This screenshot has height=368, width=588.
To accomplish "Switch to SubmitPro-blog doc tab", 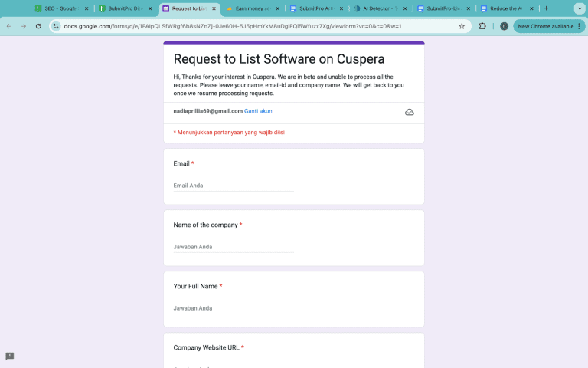I will (443, 8).
